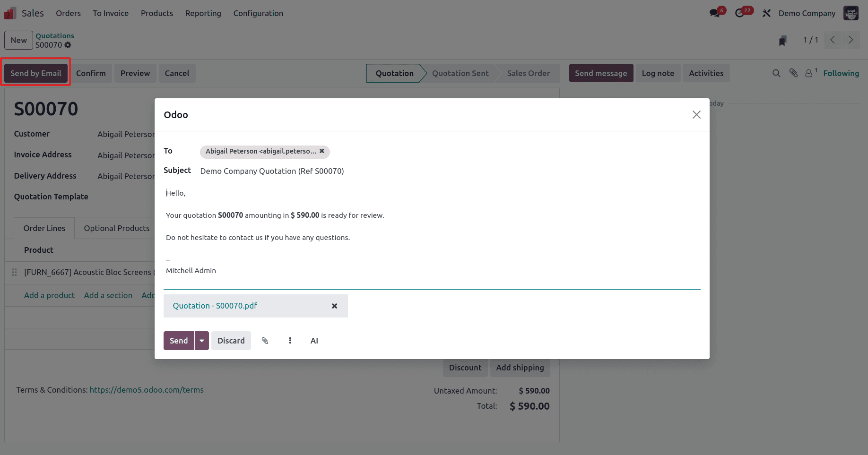Open Quotation - S00070.pdf attachment link

coord(215,306)
